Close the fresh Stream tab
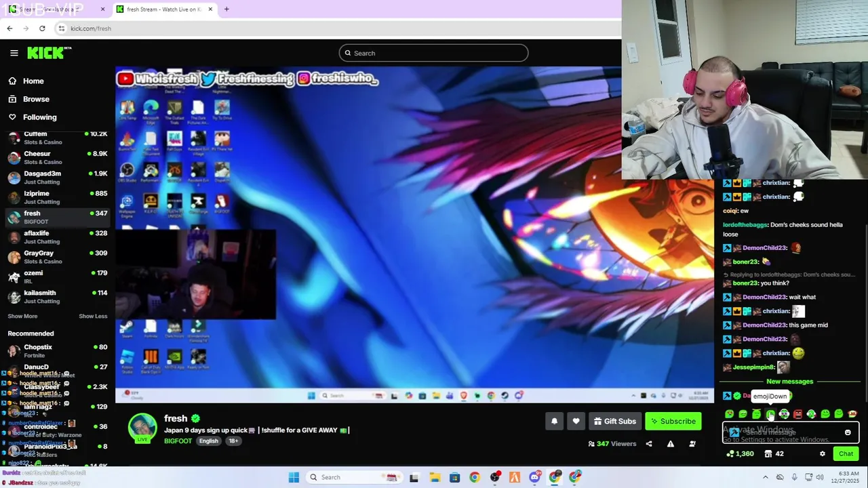This screenshot has width=868, height=488. pos(210,9)
